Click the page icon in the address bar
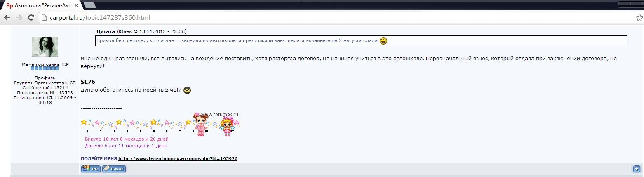The image size is (644, 177). tap(44, 18)
